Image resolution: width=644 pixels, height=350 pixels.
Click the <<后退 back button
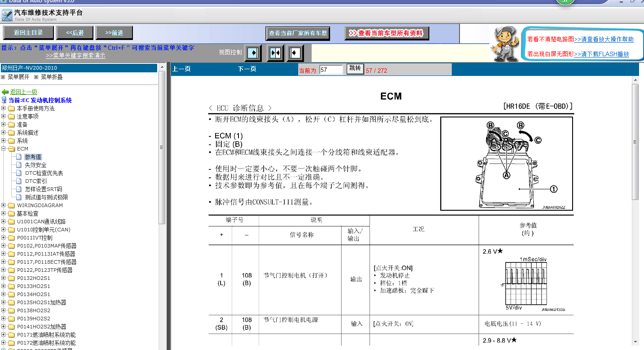75,32
